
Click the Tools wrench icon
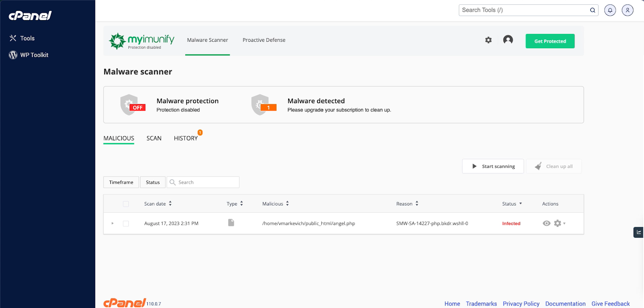(13, 38)
